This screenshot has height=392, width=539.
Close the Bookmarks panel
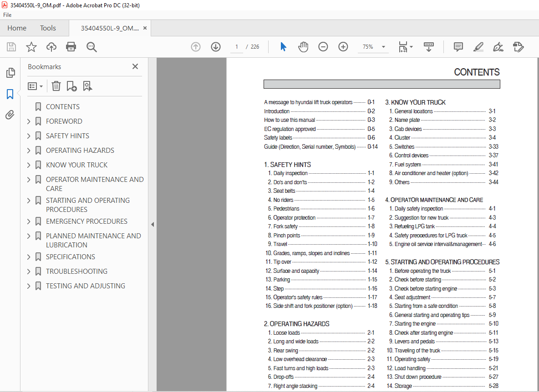point(135,66)
